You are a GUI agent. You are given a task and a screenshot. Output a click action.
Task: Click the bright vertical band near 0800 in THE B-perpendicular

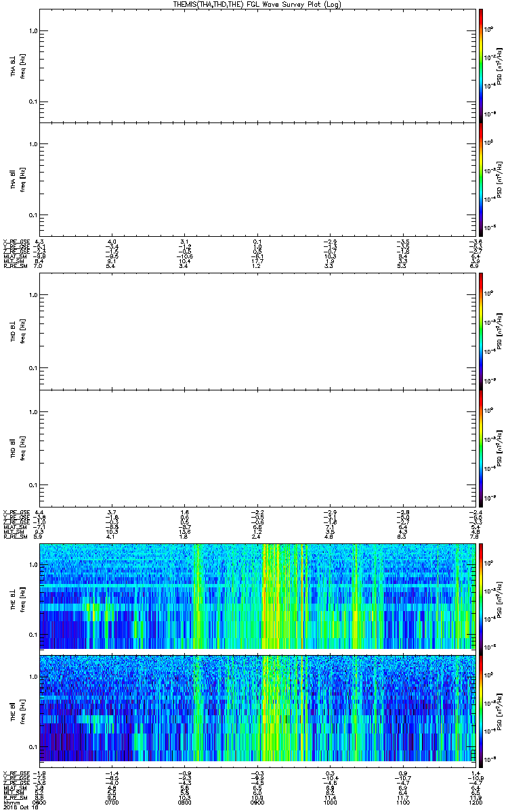(x=198, y=596)
